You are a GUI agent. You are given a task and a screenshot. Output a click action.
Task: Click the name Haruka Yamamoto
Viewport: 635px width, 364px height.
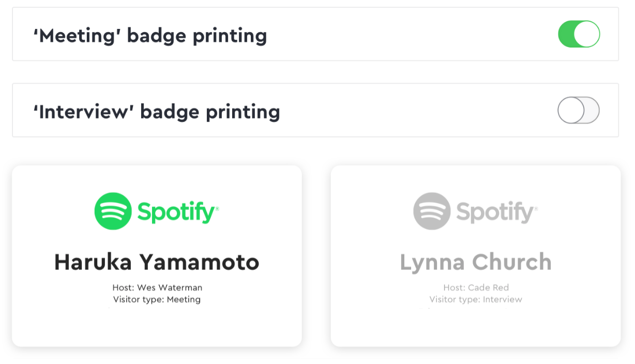pyautogui.click(x=157, y=262)
